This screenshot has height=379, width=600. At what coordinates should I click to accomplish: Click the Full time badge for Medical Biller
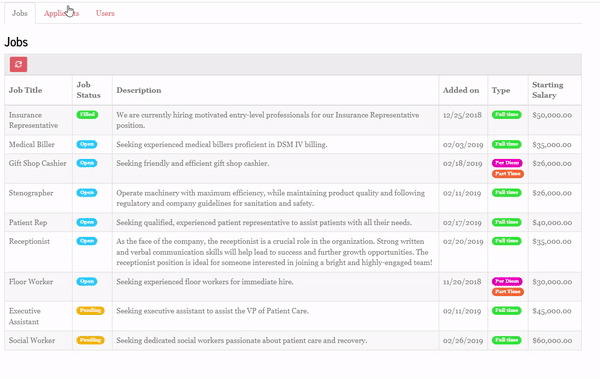[507, 144]
